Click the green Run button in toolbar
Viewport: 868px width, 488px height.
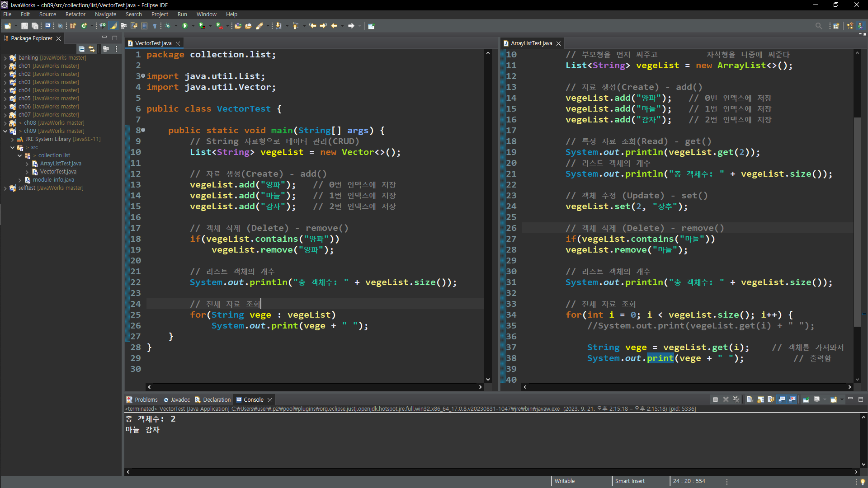[x=185, y=26]
